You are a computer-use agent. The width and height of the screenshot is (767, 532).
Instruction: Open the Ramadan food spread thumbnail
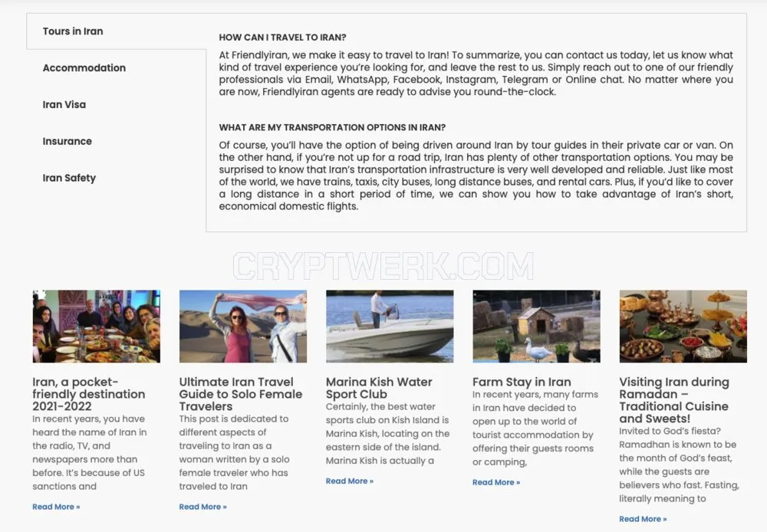(x=683, y=326)
